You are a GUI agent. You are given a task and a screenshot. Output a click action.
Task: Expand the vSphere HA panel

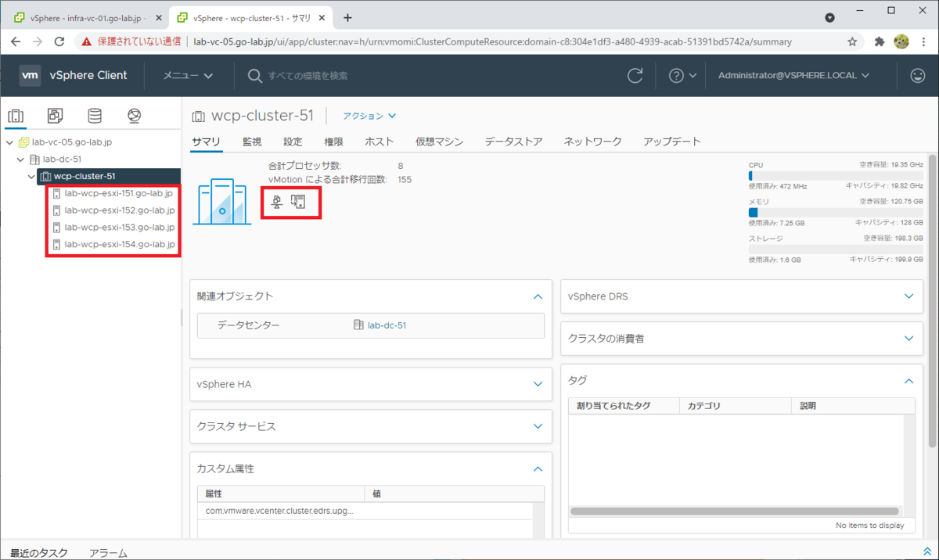[538, 384]
